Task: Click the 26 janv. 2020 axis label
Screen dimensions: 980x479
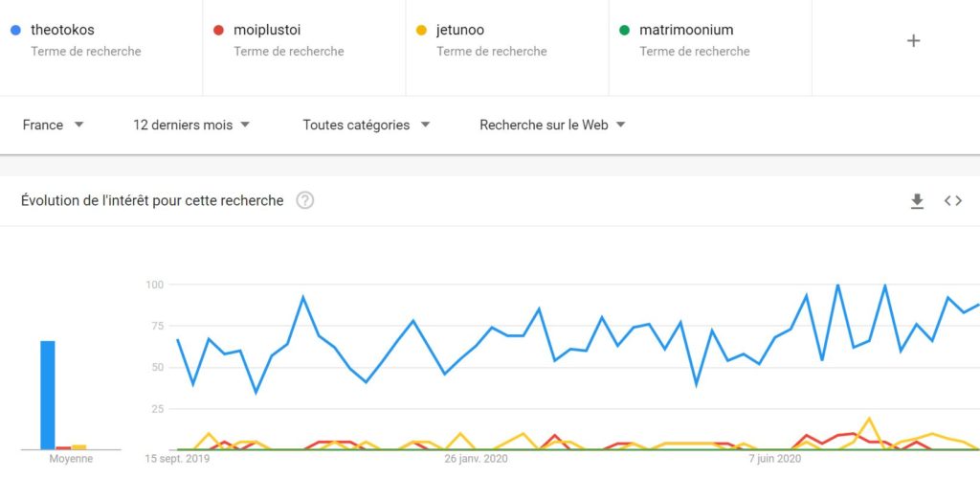Action: (x=476, y=460)
